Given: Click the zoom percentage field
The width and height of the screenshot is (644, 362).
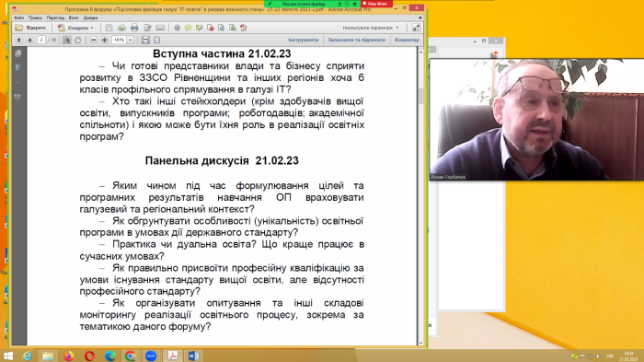Looking at the screenshot, I should [119, 40].
